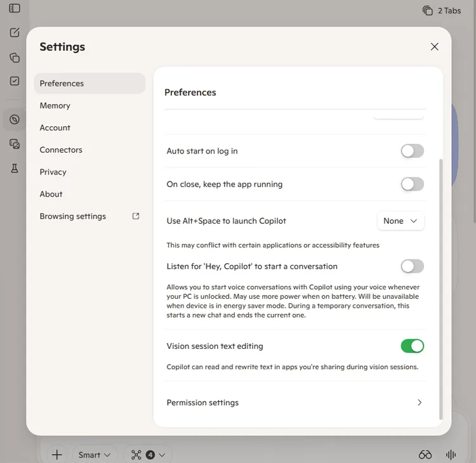
Task: Open the image library icon in sidebar
Action: [14, 143]
